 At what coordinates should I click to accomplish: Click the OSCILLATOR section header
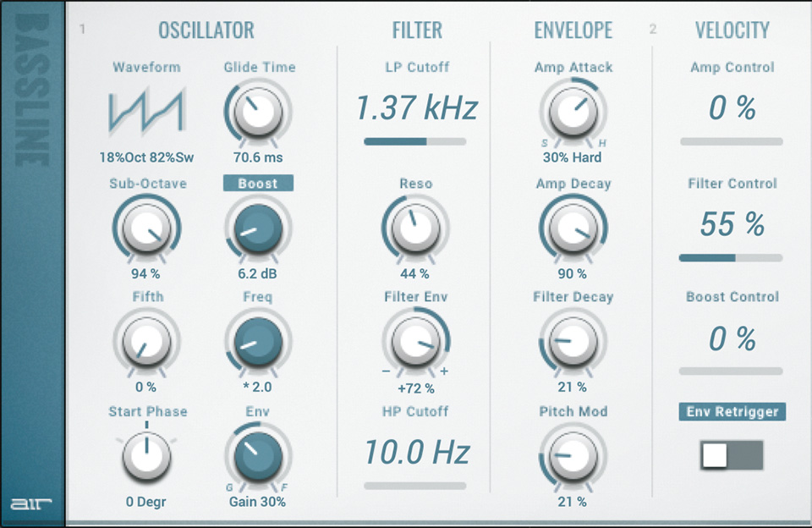(x=206, y=30)
